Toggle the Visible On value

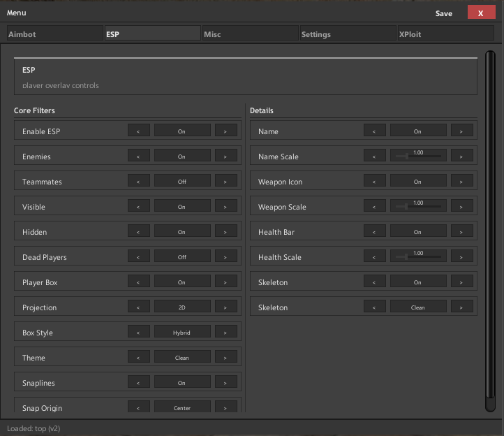pyautogui.click(x=182, y=205)
